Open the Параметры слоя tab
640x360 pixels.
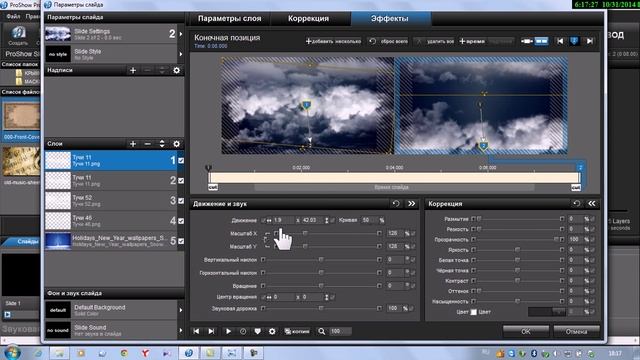tap(229, 18)
